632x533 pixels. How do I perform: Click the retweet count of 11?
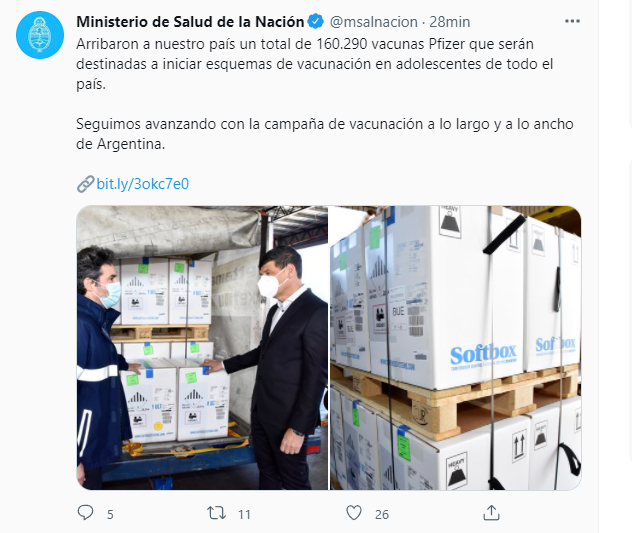pos(244,514)
